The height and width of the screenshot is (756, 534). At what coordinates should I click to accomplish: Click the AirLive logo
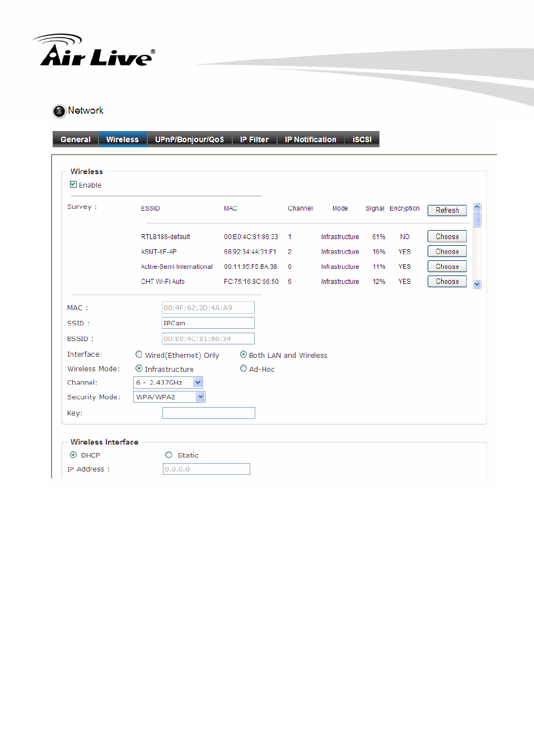[94, 50]
